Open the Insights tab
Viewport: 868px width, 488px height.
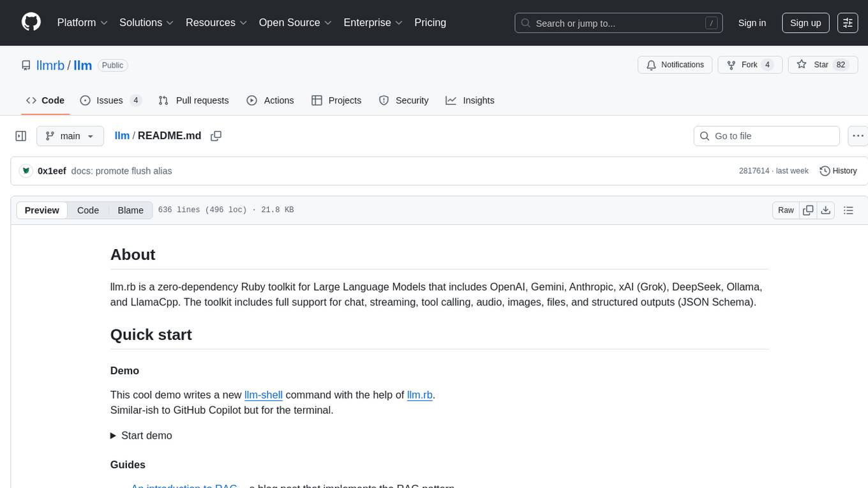click(470, 100)
